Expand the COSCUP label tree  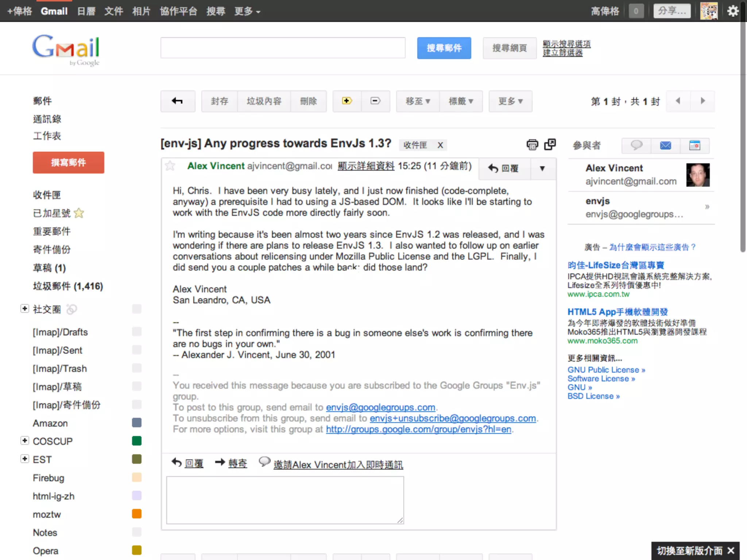coord(24,440)
